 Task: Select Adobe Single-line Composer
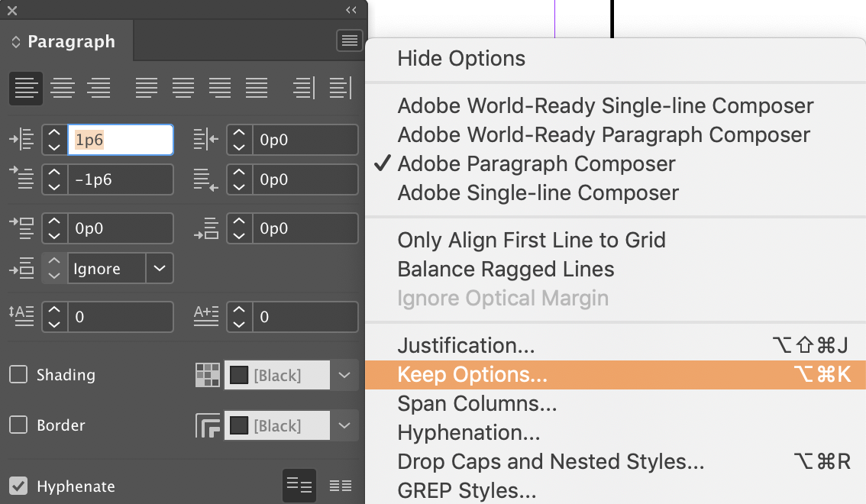pyautogui.click(x=538, y=192)
